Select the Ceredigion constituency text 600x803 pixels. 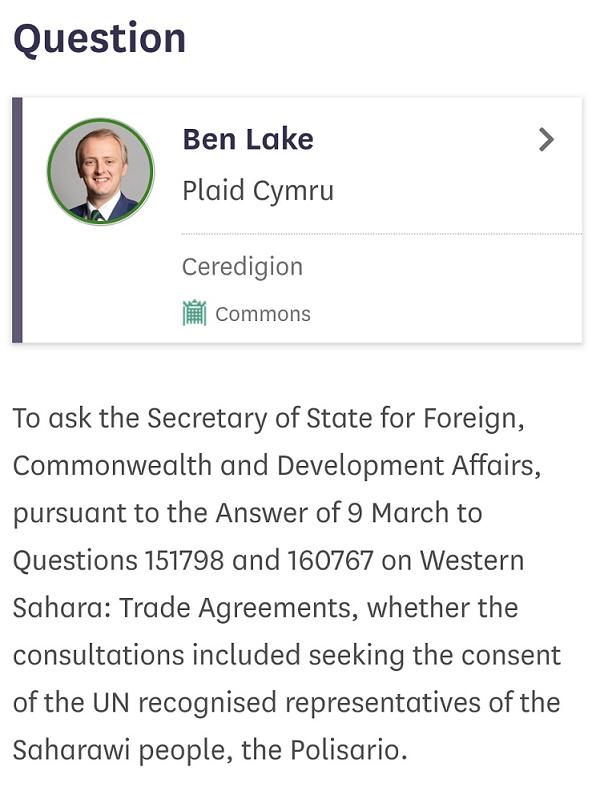click(242, 267)
